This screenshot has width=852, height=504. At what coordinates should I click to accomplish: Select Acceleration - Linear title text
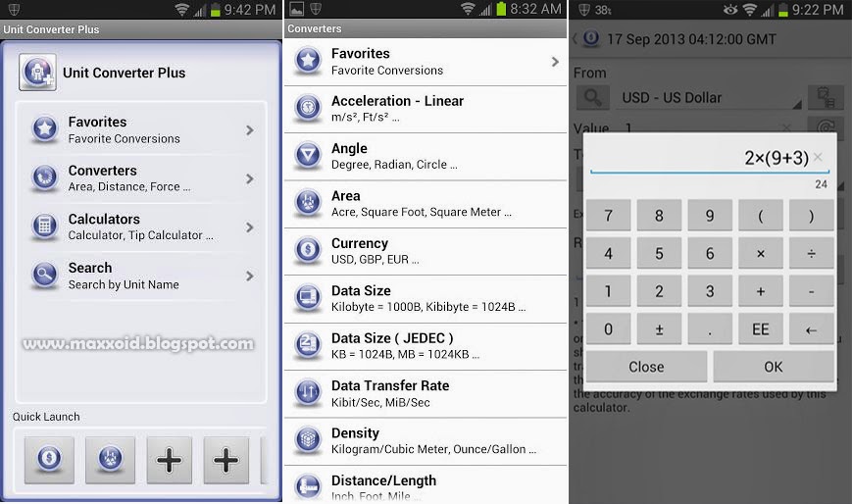pyautogui.click(x=397, y=101)
